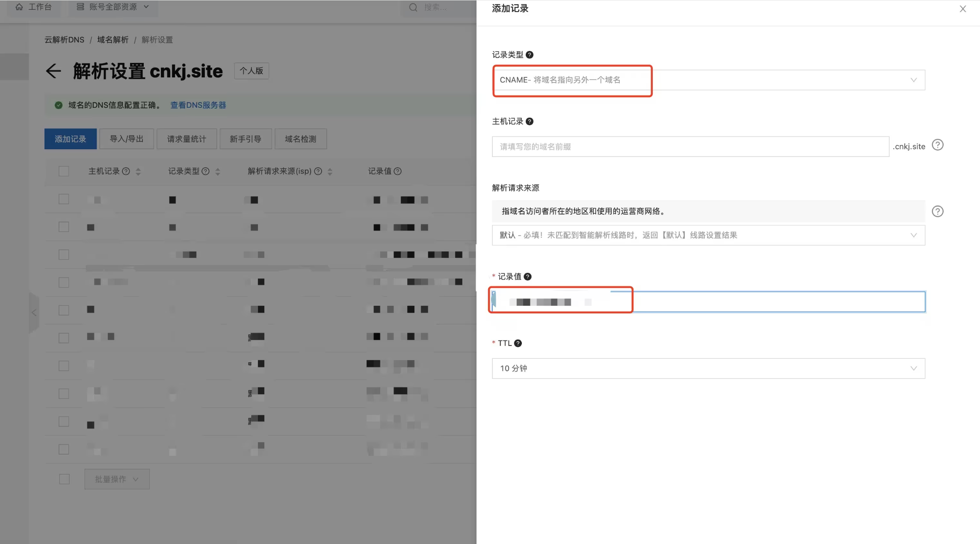Open the 默认 resolution line dropdown
The height and width of the screenshot is (544, 980).
[708, 235]
